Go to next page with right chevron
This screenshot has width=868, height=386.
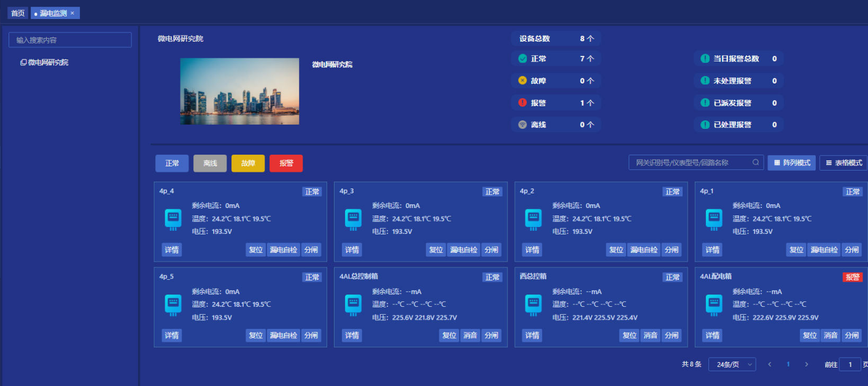pyautogui.click(x=807, y=365)
